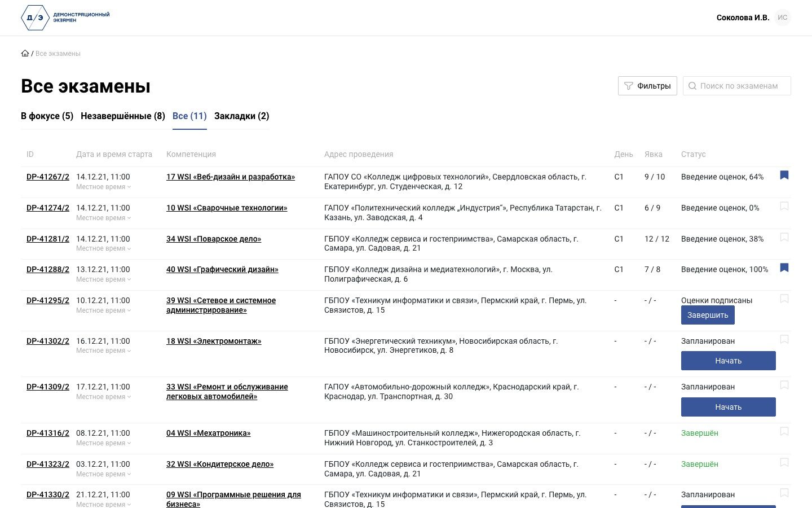This screenshot has width=812, height=508.
Task: Open the Закладки (2) tab
Action: [x=242, y=116]
